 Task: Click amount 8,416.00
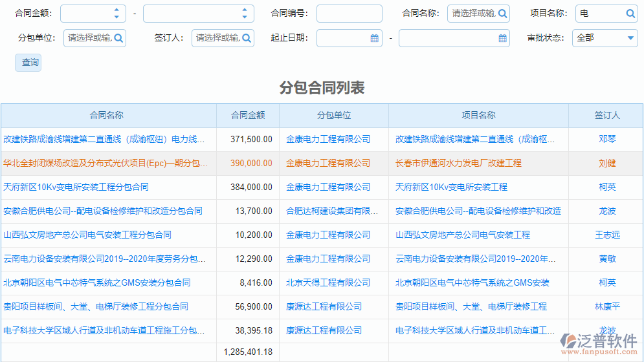(256, 282)
